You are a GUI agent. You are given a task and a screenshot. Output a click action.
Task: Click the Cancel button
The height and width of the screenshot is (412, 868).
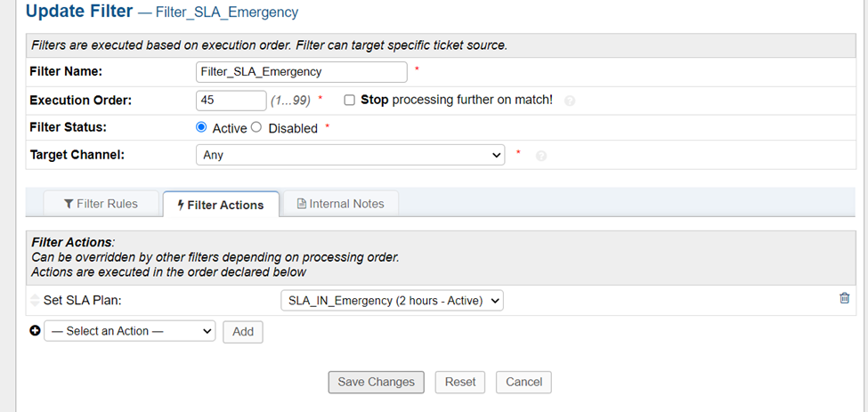[523, 382]
